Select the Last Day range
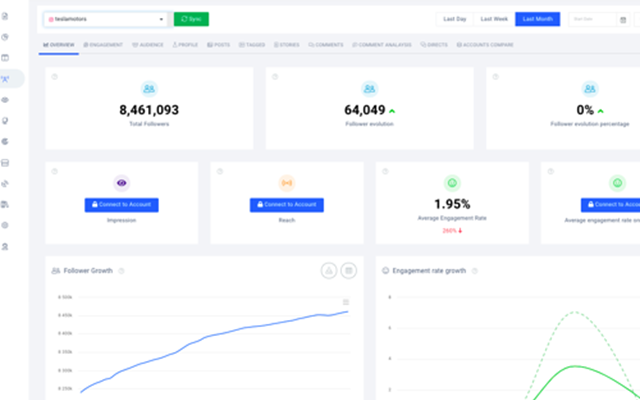Screen dimensions: 640x400 pyautogui.click(x=455, y=19)
